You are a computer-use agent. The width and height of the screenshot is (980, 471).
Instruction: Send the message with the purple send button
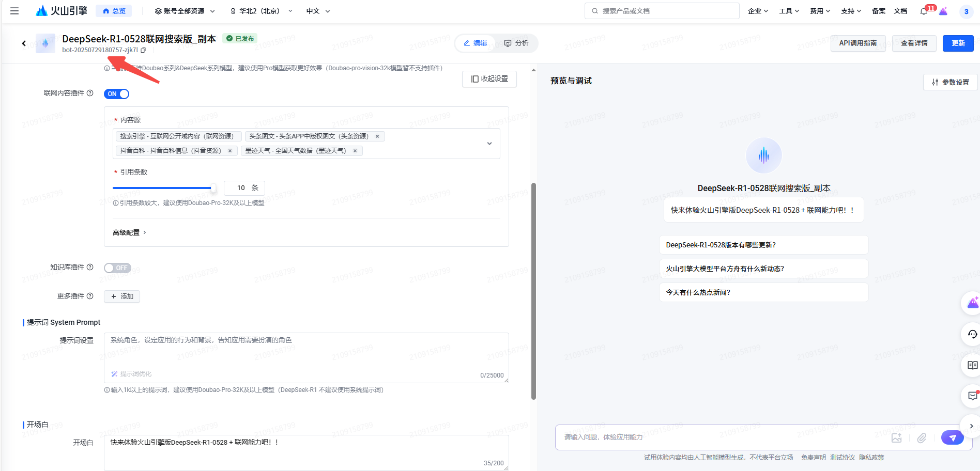[x=953, y=437]
